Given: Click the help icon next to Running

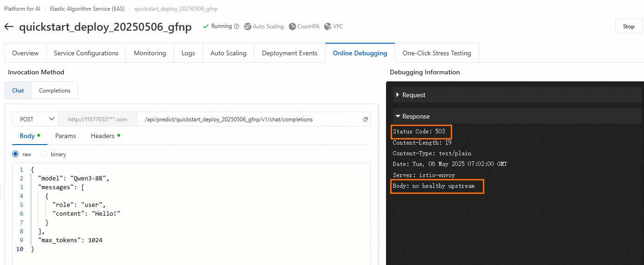Looking at the screenshot, I should pyautogui.click(x=237, y=26).
